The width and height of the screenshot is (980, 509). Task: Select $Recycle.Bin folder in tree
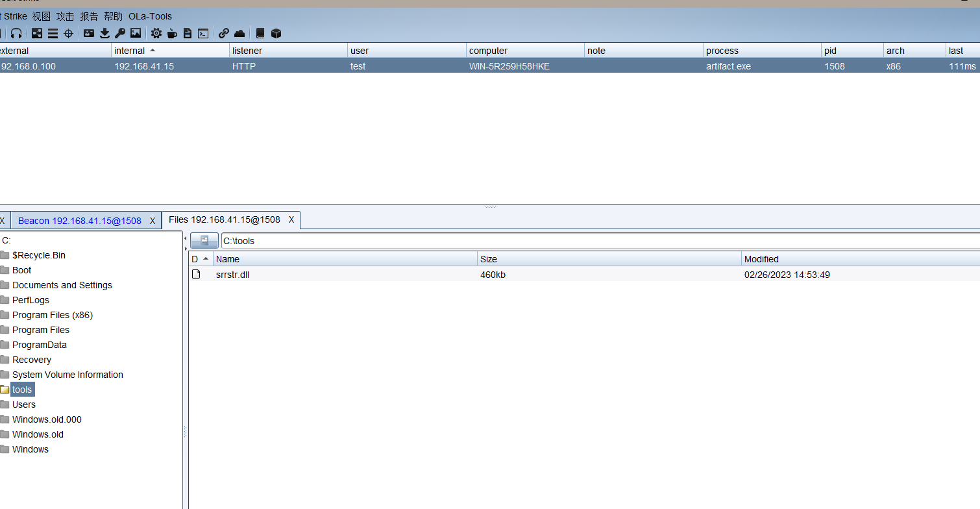point(39,255)
